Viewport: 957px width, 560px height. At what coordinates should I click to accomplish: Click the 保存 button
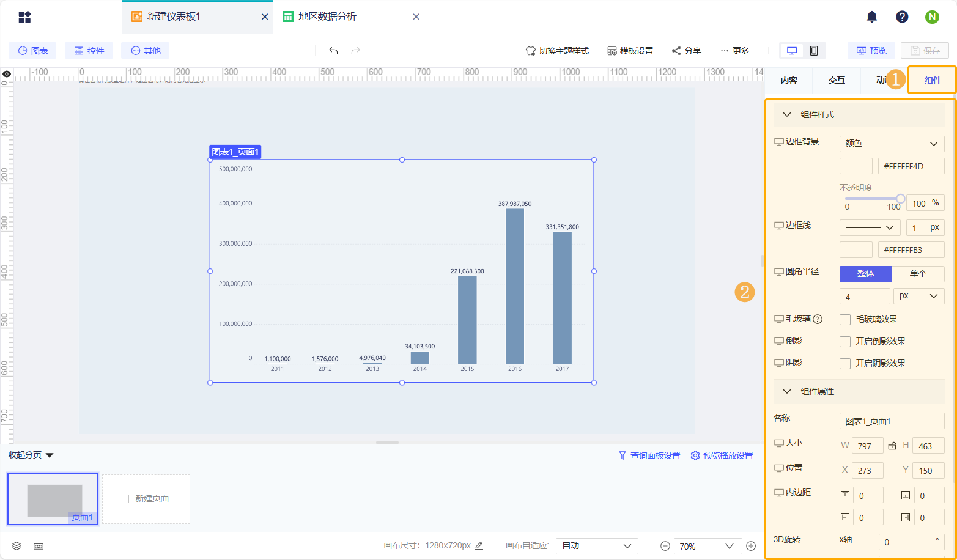pyautogui.click(x=925, y=51)
